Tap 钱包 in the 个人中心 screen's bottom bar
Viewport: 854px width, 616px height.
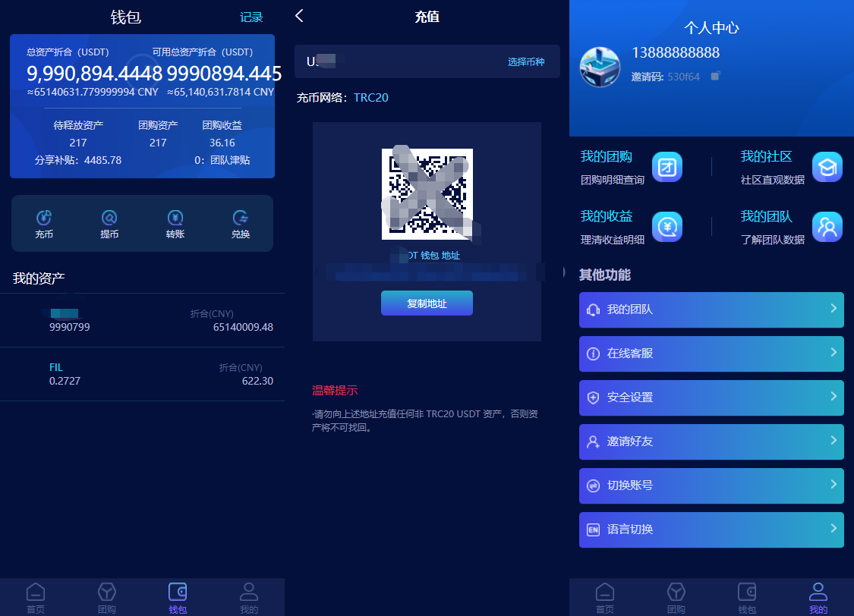point(747,598)
